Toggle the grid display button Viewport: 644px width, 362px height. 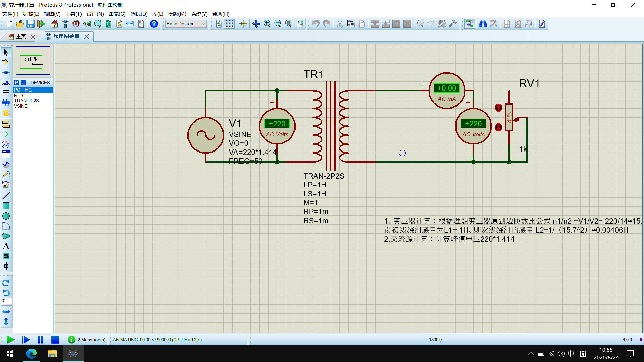click(x=229, y=24)
